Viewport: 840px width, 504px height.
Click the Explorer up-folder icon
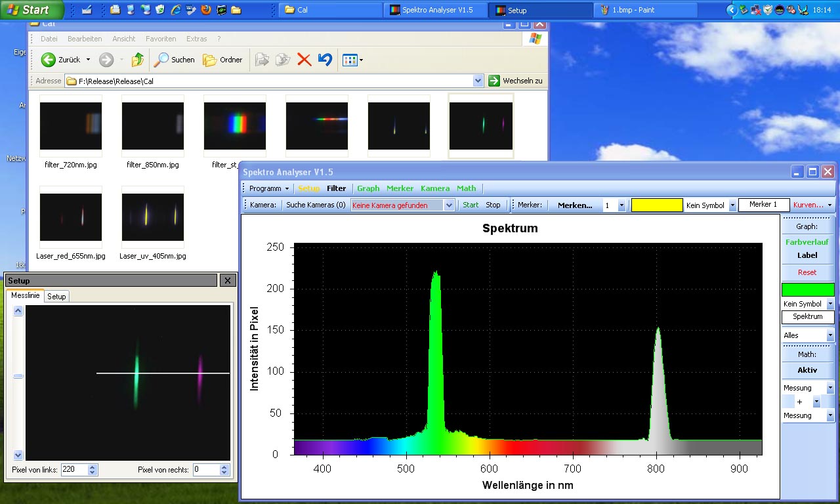click(x=137, y=60)
